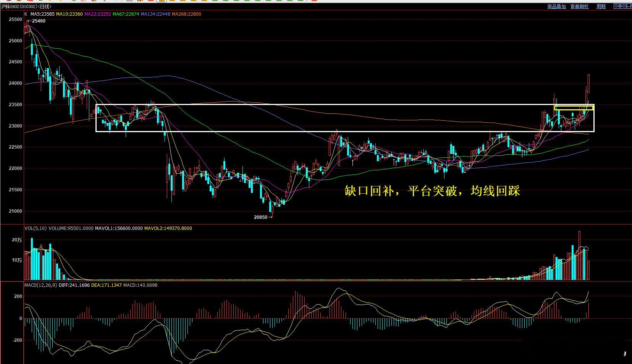This screenshot has width=632, height=364.
Task: Select the MA268:22800 moving average label
Action: (186, 14)
